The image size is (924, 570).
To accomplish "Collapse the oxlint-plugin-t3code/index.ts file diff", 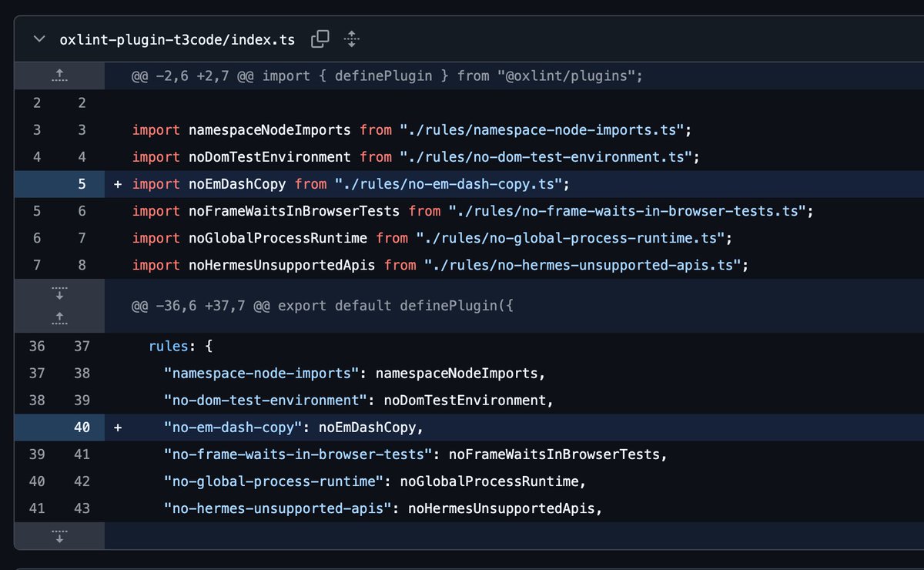I will click(x=39, y=40).
